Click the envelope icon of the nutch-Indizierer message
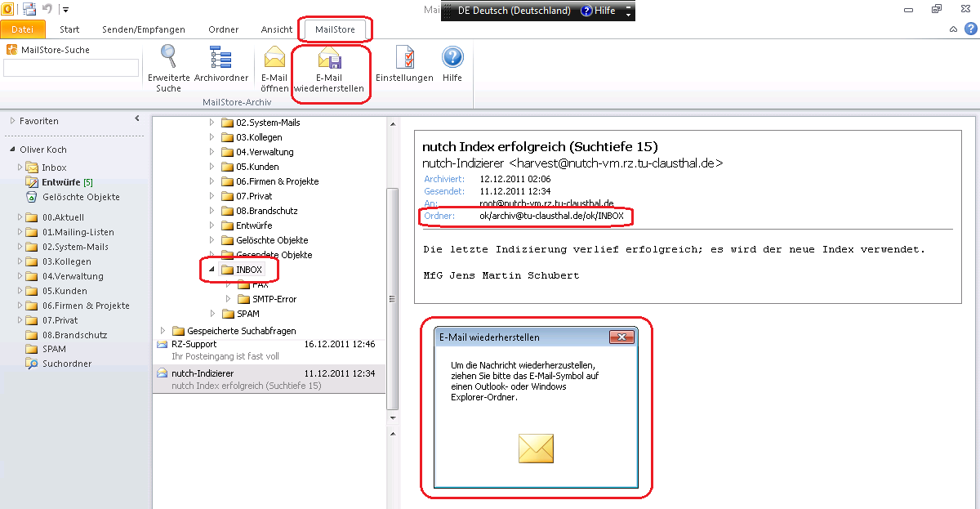Viewport: 980px width, 509px height. click(x=163, y=373)
